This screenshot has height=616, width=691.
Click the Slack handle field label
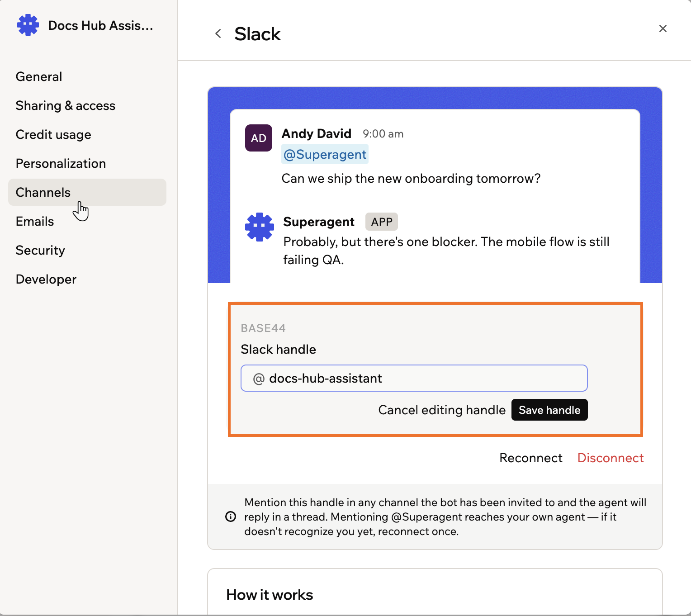(x=278, y=349)
